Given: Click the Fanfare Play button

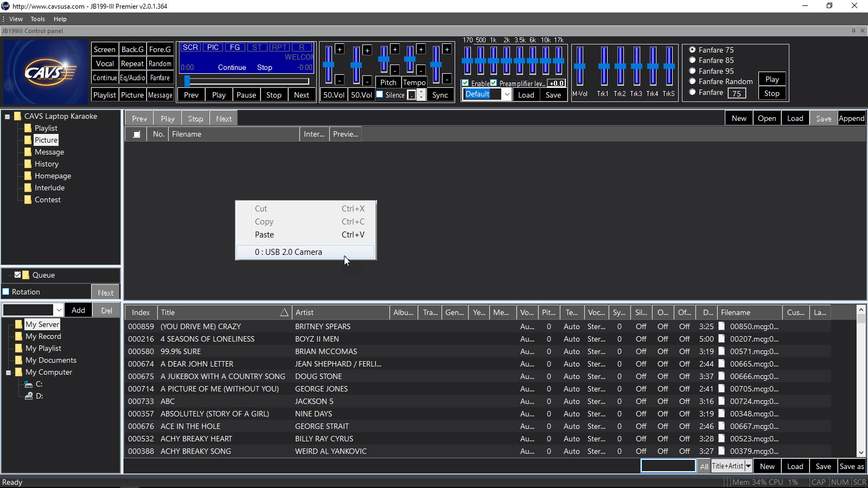Looking at the screenshot, I should point(772,79).
